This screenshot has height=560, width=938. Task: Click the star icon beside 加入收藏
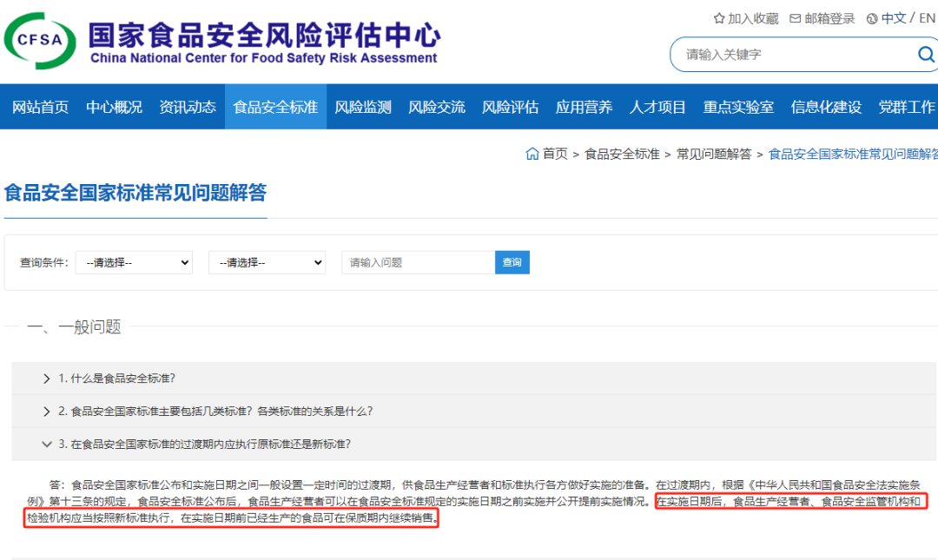[x=717, y=17]
